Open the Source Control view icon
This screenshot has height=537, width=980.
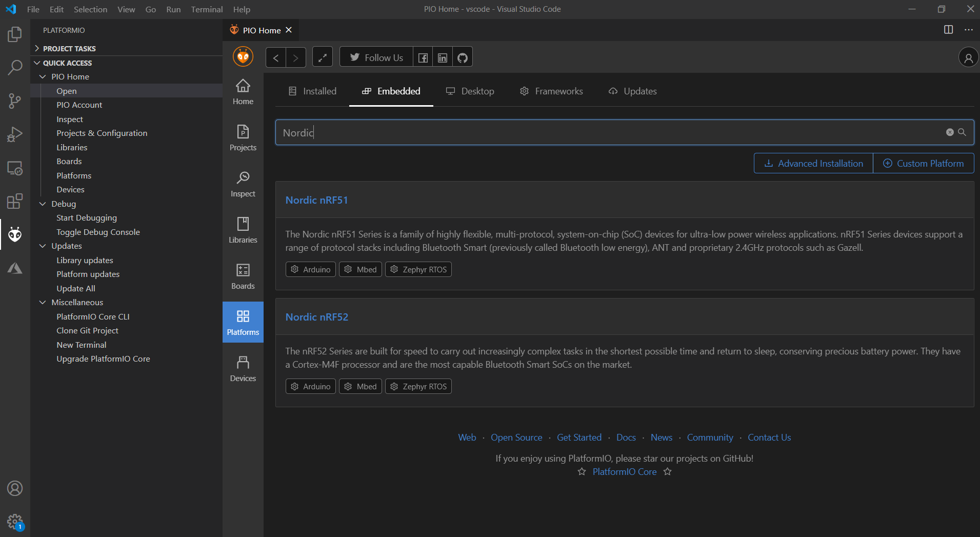click(15, 101)
